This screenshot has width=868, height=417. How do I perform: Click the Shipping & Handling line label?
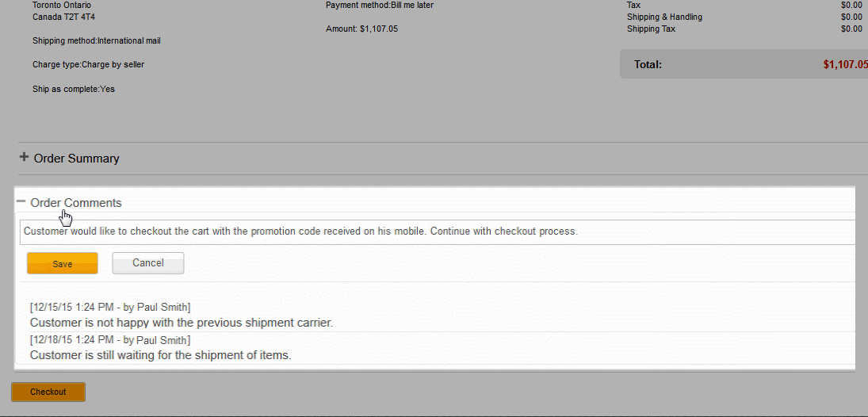tap(664, 17)
